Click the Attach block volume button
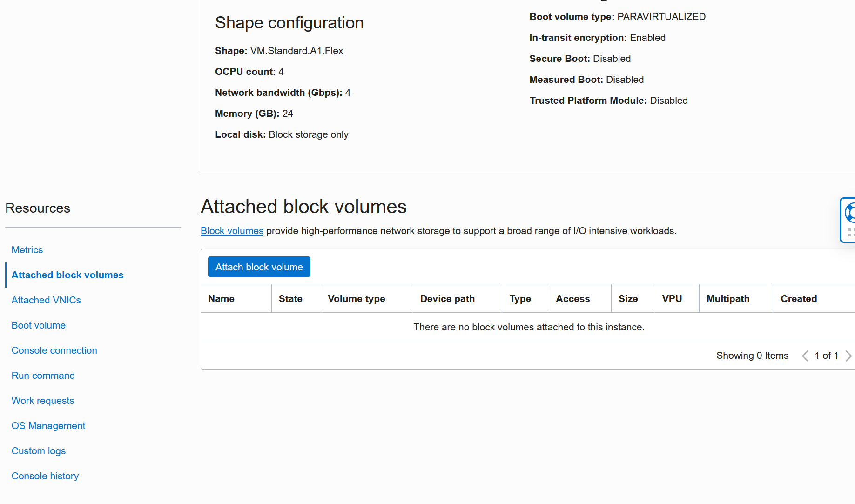The image size is (855, 504). 259,267
